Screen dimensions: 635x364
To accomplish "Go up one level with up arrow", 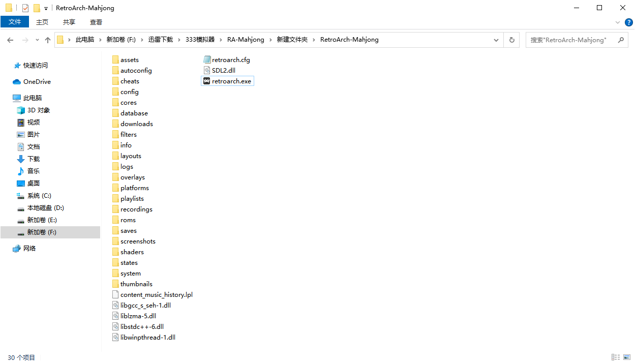I will [x=48, y=40].
